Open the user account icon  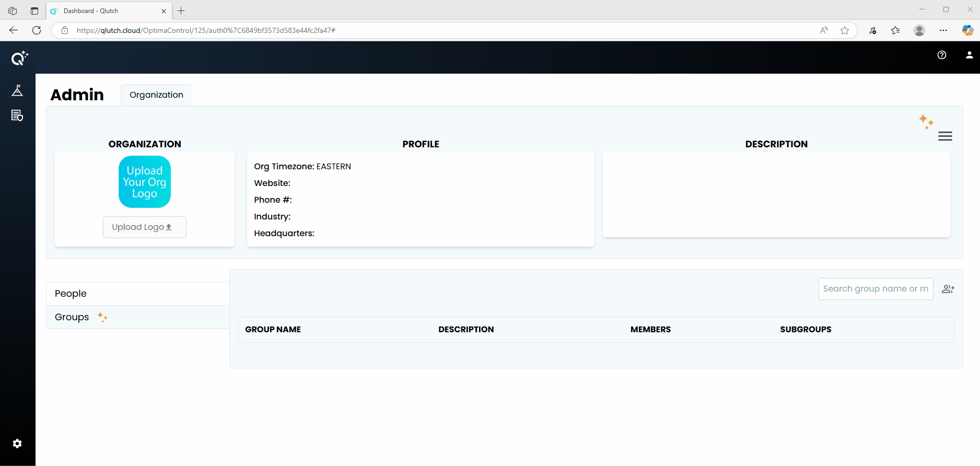click(x=969, y=55)
